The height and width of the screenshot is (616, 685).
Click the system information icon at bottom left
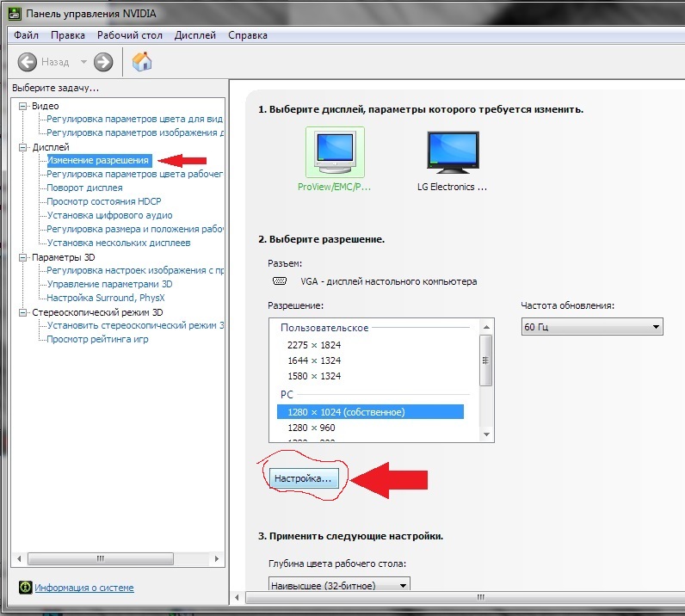click(x=25, y=588)
